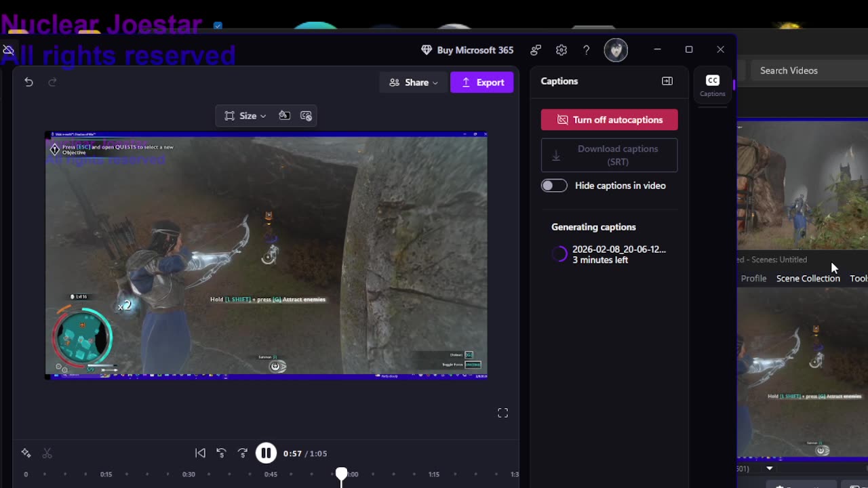Click the scissors split icon
Screen dimensions: 868x488
(x=47, y=453)
